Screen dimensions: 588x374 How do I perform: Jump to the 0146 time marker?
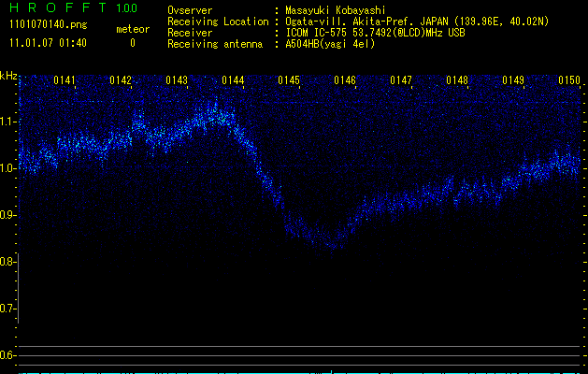coord(345,80)
